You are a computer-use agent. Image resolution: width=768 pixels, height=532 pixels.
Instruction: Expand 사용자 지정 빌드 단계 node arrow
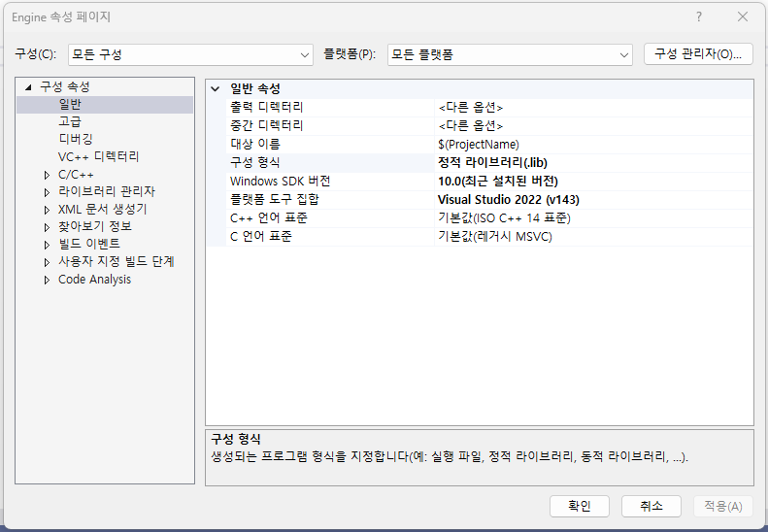[47, 262]
